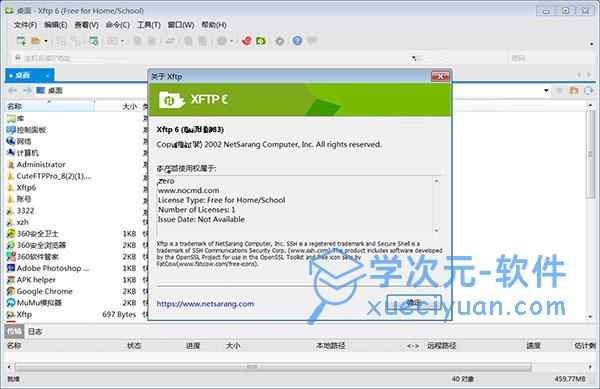Open the 编辑(E) menu
This screenshot has width=600, height=389.
click(x=55, y=25)
